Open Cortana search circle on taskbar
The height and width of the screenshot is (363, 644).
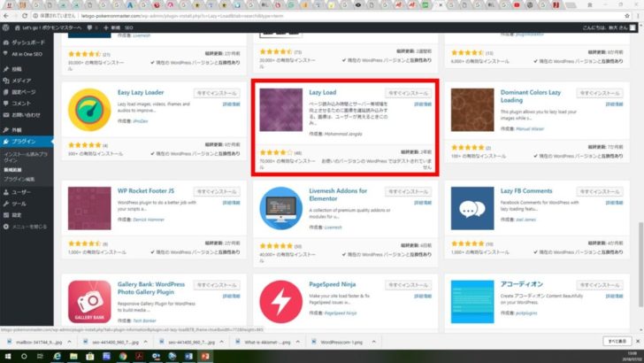click(x=24, y=356)
